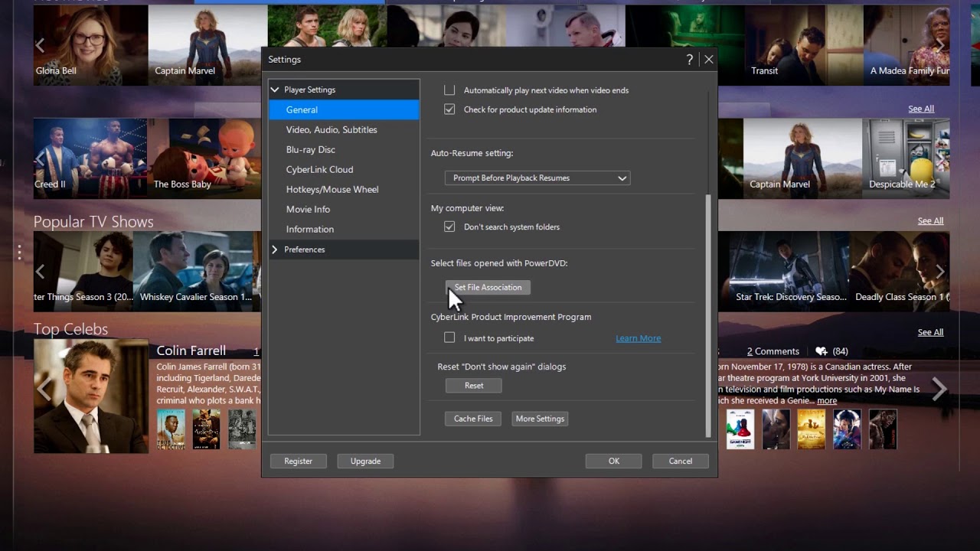The image size is (980, 551).
Task: Open Star Trek: Discovery Season thumbnail
Action: coord(789,271)
